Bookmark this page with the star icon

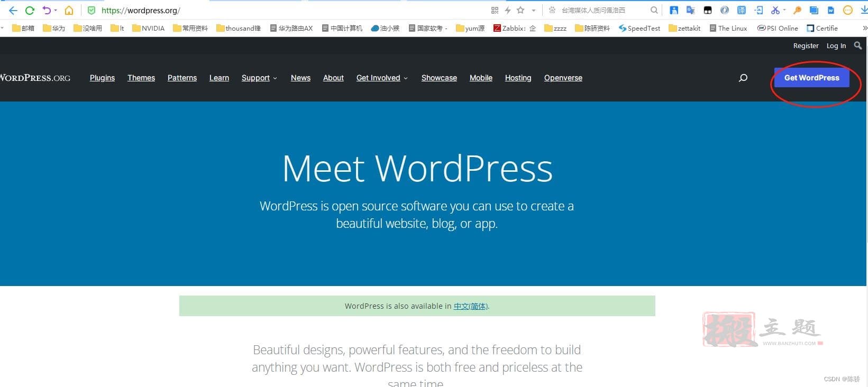click(520, 10)
